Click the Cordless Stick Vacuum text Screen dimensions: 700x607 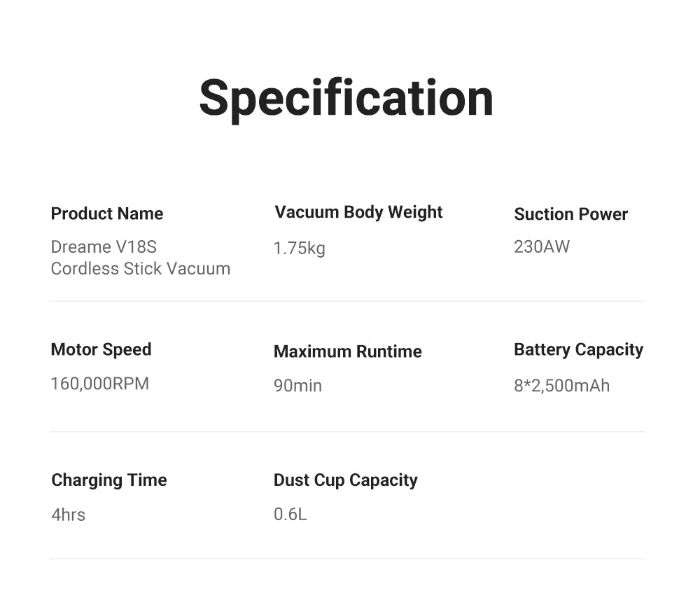(140, 268)
